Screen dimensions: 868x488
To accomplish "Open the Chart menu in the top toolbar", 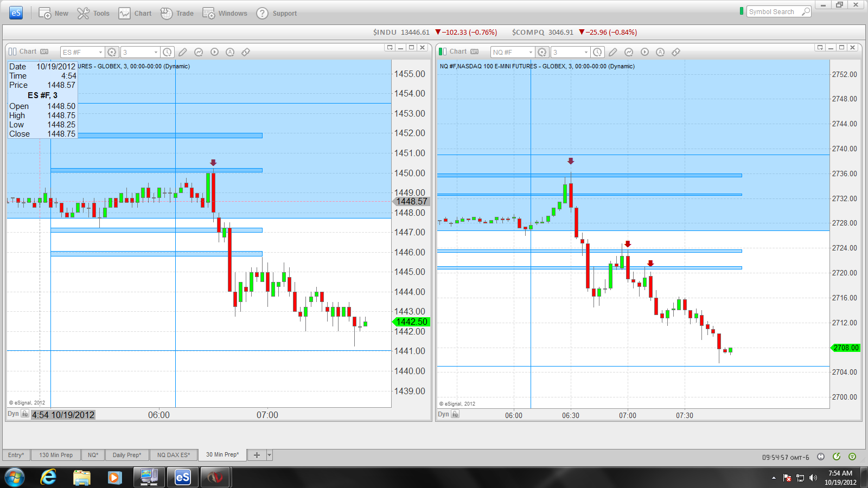I will pyautogui.click(x=135, y=13).
